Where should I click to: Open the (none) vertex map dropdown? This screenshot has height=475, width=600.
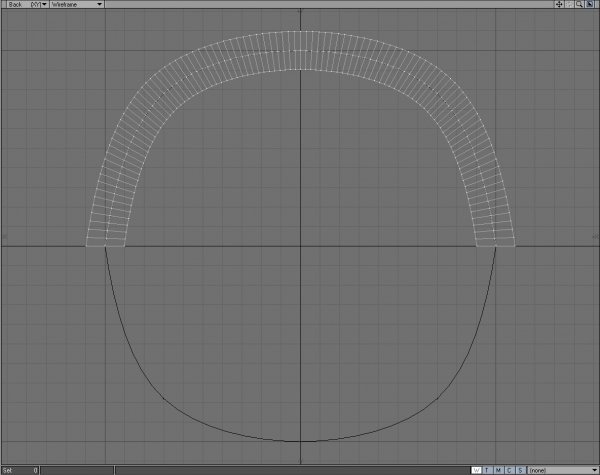[563, 470]
